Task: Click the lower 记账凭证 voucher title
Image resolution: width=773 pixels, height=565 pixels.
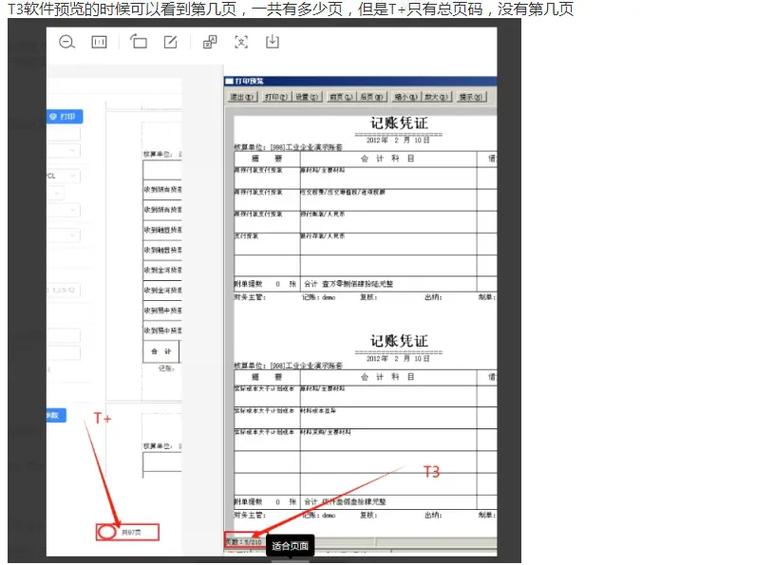Action: (399, 341)
